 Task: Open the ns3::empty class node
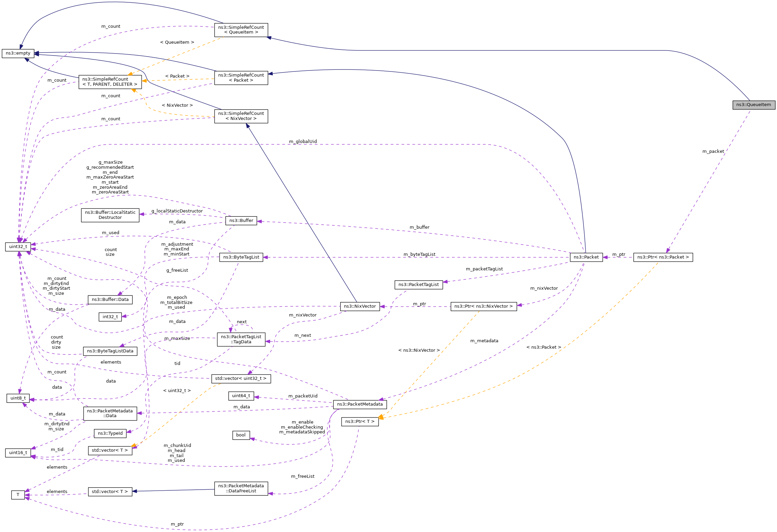(x=18, y=53)
